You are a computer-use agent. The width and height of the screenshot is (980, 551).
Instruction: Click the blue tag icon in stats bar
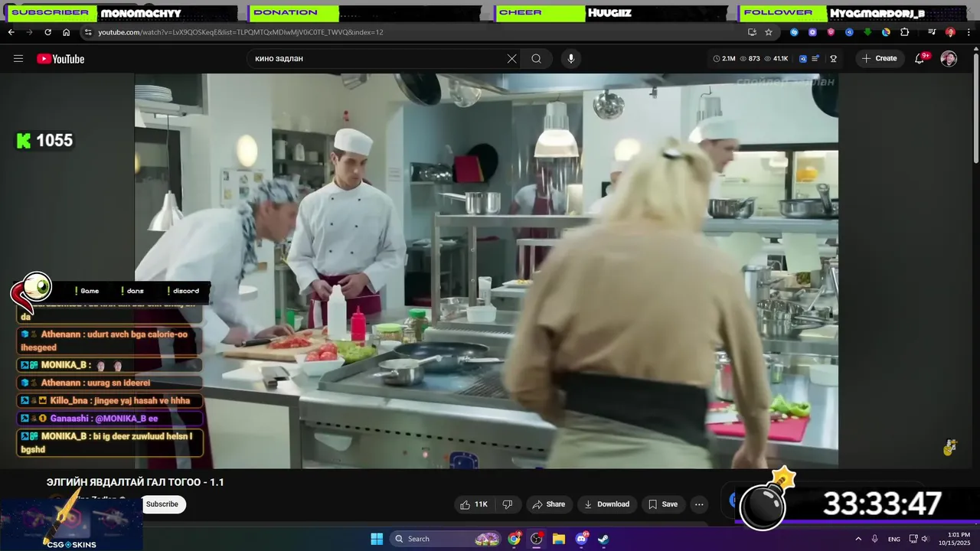[x=803, y=59]
